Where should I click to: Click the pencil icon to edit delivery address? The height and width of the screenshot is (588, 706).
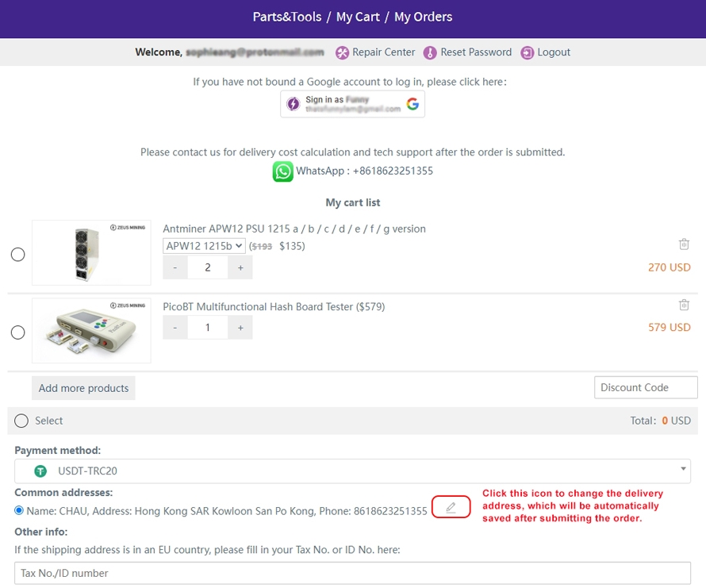click(451, 508)
